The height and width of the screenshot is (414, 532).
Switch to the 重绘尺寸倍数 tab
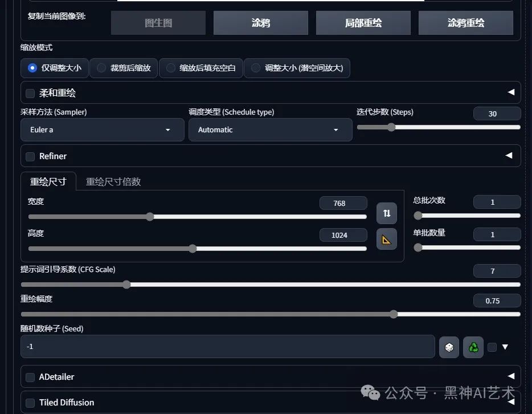[113, 182]
